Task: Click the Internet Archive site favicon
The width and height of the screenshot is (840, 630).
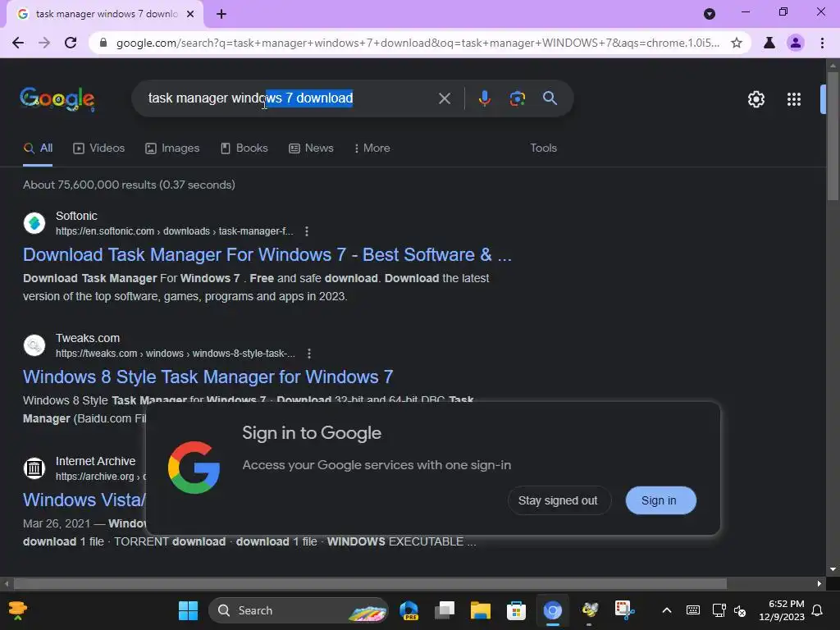Action: point(34,468)
